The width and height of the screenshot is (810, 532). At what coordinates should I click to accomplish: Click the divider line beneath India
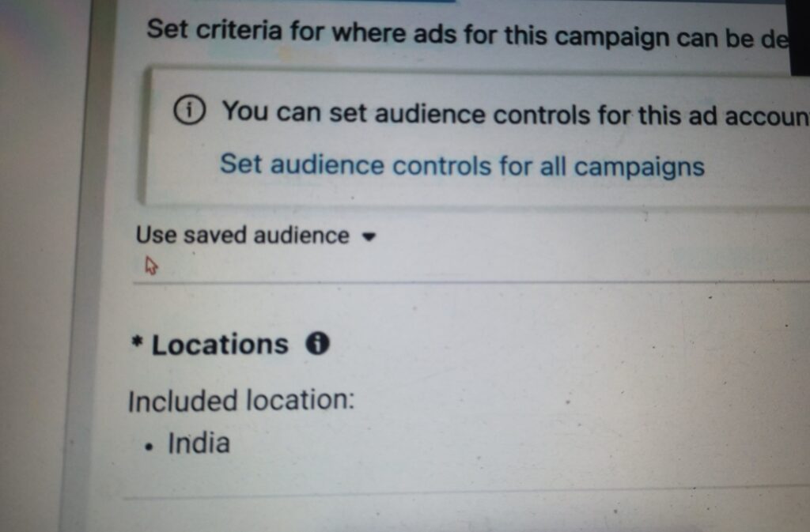point(475,492)
